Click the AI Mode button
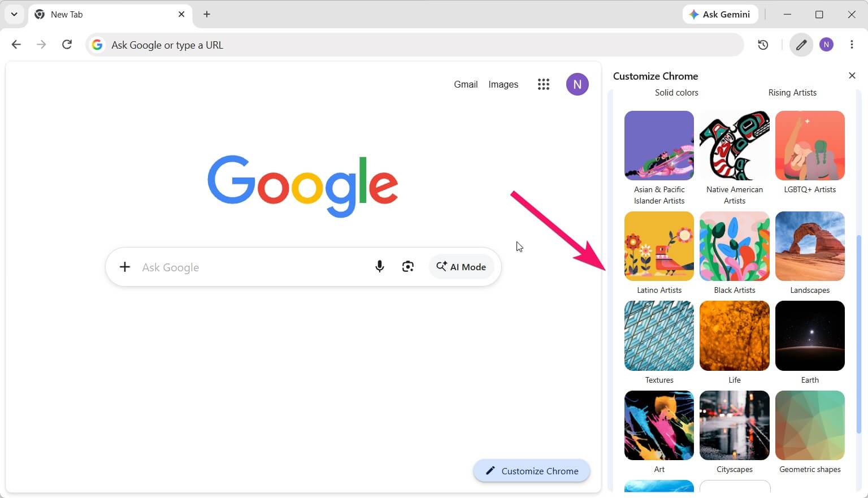Image resolution: width=868 pixels, height=498 pixels. (461, 267)
